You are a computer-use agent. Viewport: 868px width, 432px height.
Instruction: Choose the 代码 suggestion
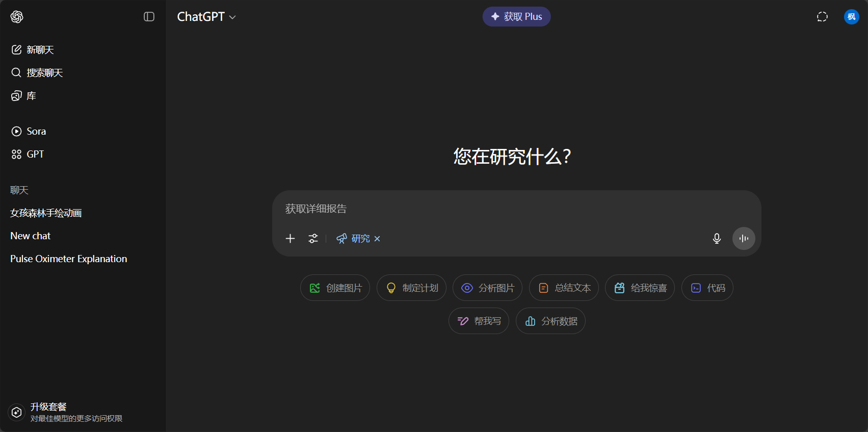pyautogui.click(x=707, y=288)
